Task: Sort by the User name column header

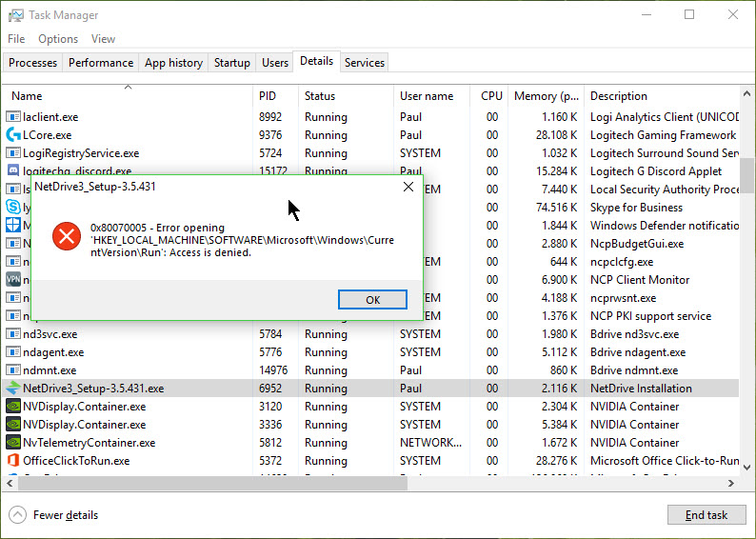Action: [x=431, y=96]
